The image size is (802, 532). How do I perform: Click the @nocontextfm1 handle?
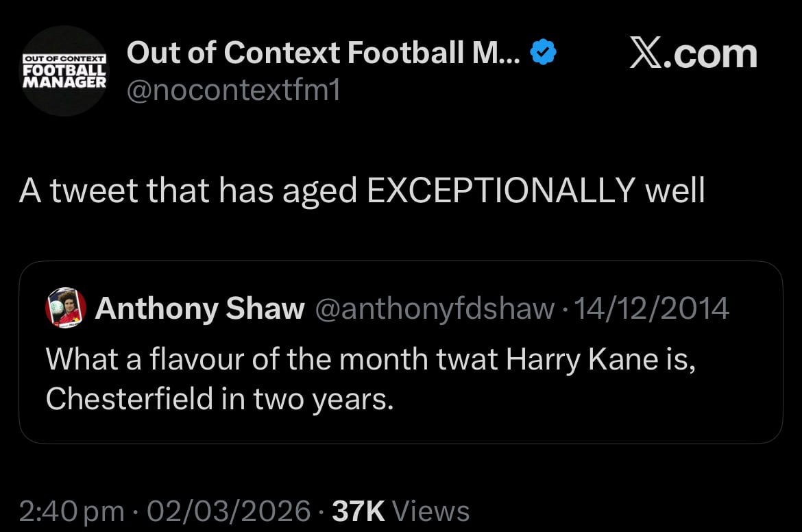(234, 90)
